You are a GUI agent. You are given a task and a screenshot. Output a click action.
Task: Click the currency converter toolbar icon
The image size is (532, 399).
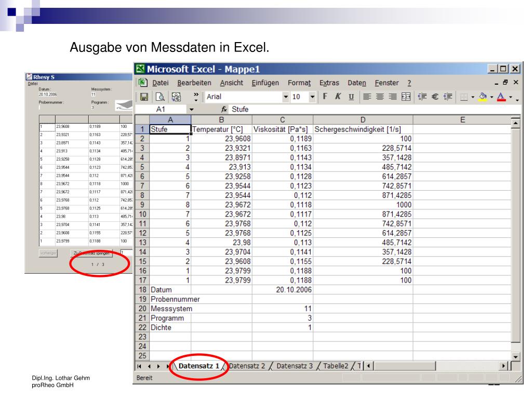tap(176, 97)
